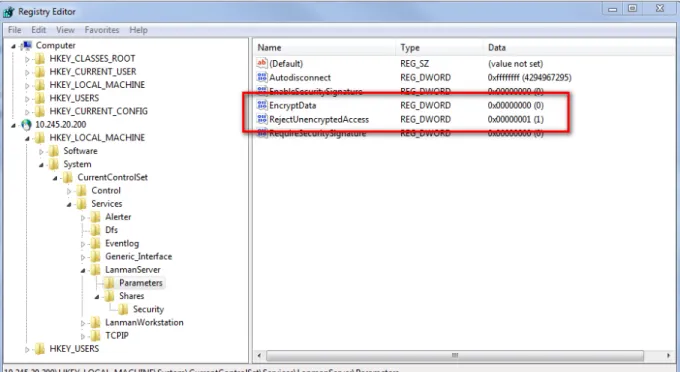The image size is (680, 372).
Task: Click the Services folder icon
Action: (x=82, y=204)
